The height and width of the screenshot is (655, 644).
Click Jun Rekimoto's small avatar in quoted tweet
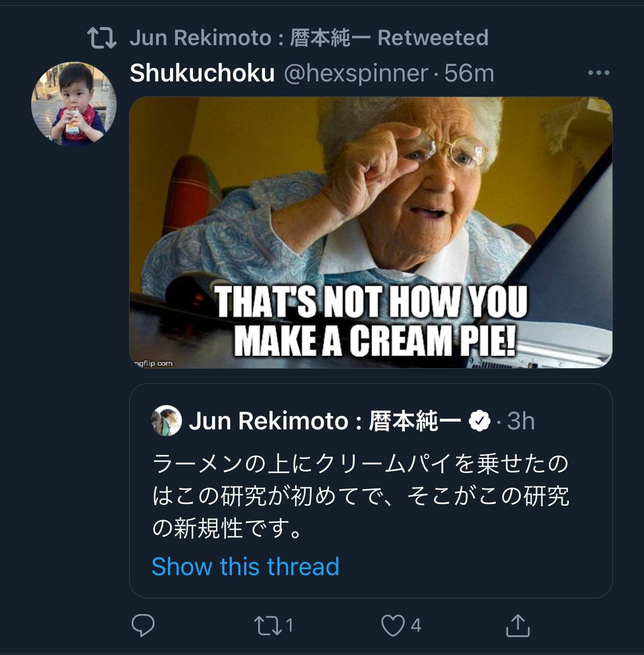[x=166, y=421]
